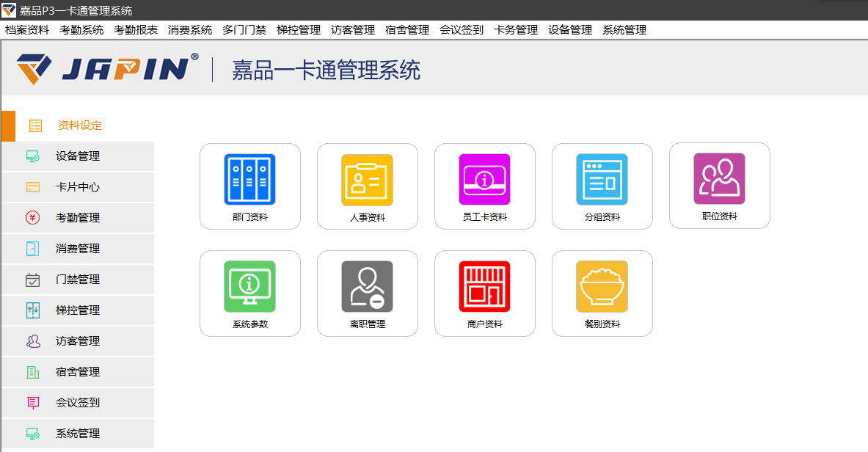868x452 pixels.
Task: Select 资料设定 label in sidebar
Action: 80,125
